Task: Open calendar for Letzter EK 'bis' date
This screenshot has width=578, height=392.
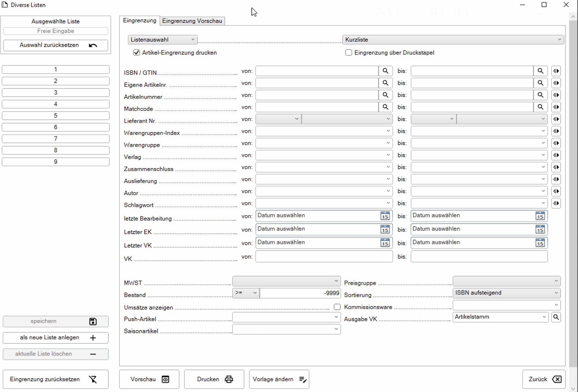Action: [x=540, y=229]
